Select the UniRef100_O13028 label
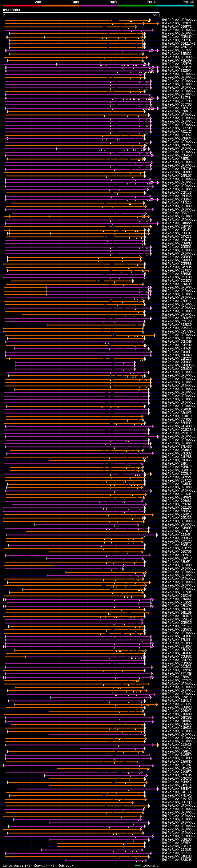Viewport: 197px width, 868px height. pyautogui.click(x=177, y=744)
